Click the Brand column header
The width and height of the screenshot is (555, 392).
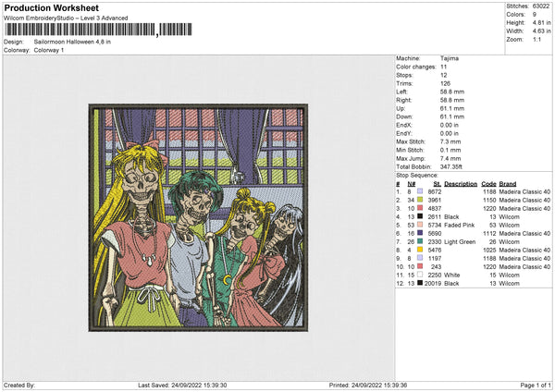coord(508,183)
